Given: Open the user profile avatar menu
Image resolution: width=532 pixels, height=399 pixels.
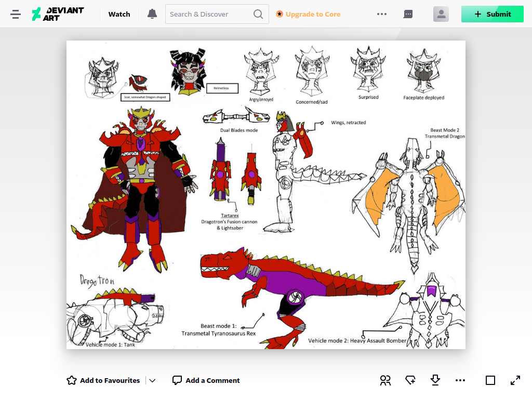Looking at the screenshot, I should 441,14.
